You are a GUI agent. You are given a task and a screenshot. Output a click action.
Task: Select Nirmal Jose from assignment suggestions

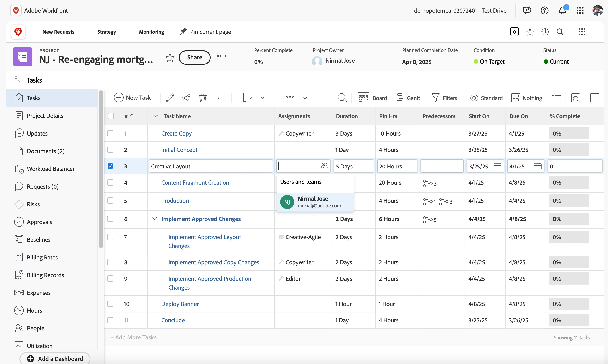(x=315, y=202)
